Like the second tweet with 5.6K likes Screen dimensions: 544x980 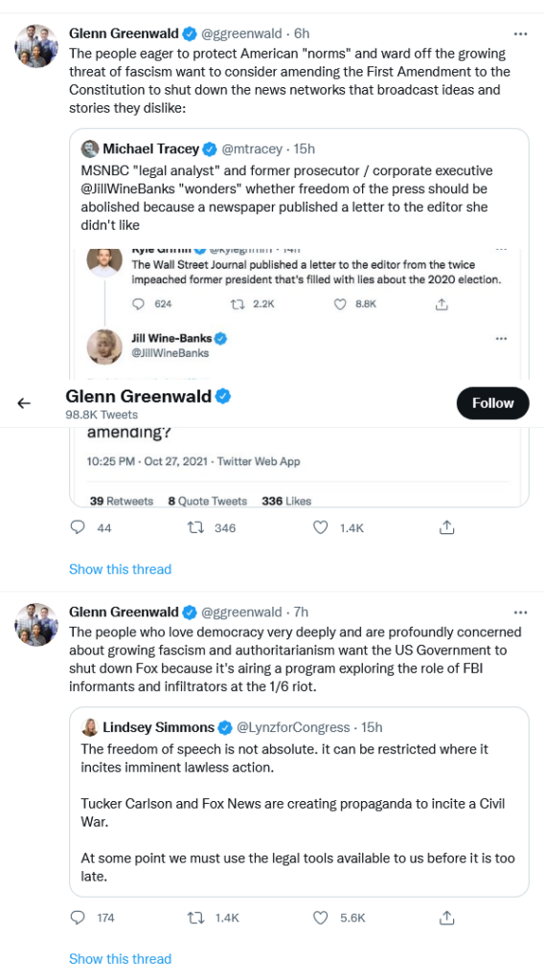[320, 918]
